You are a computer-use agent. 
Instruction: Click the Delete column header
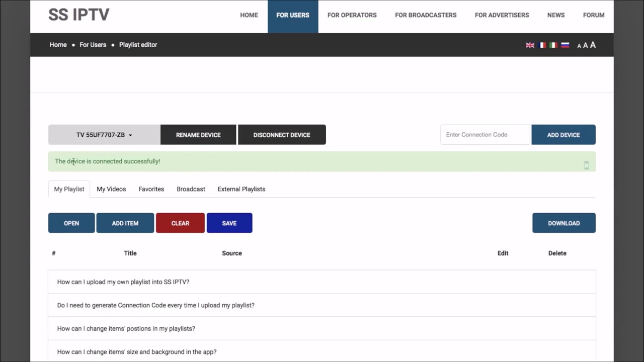[557, 253]
